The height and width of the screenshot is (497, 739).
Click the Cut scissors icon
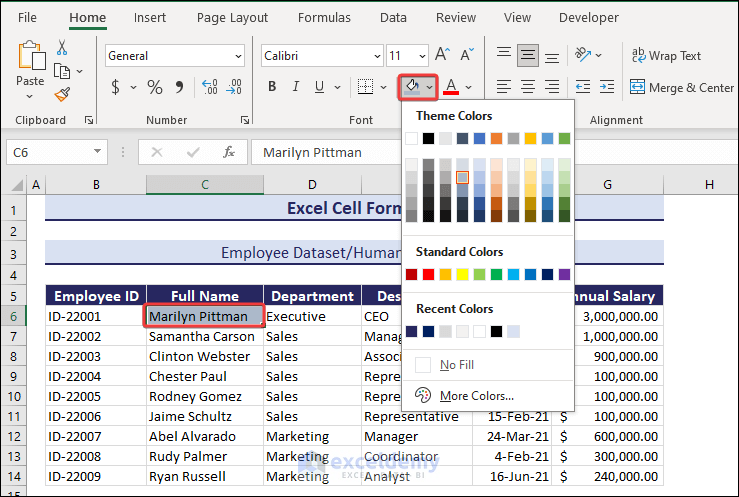tap(61, 48)
